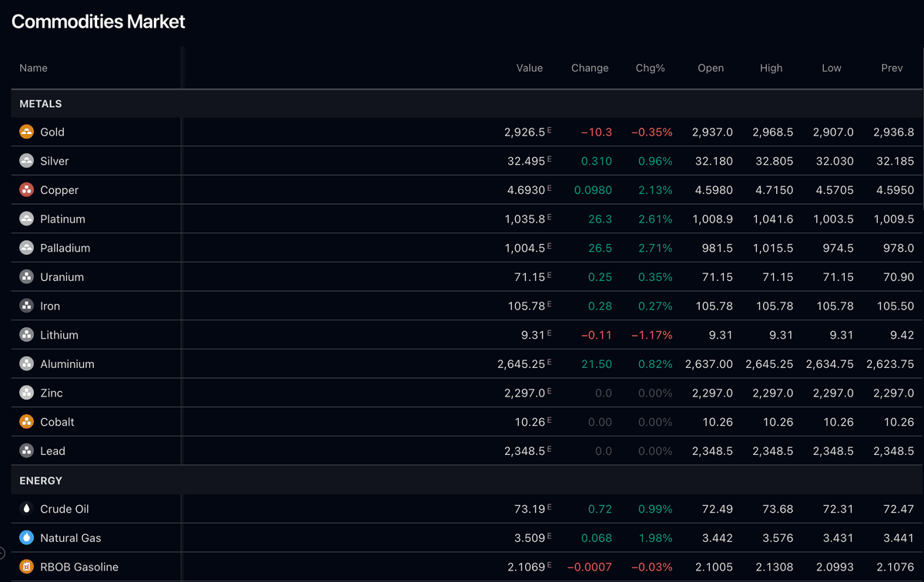The image size is (924, 582).
Task: Collapse the ENERGY section header
Action: coord(39,480)
